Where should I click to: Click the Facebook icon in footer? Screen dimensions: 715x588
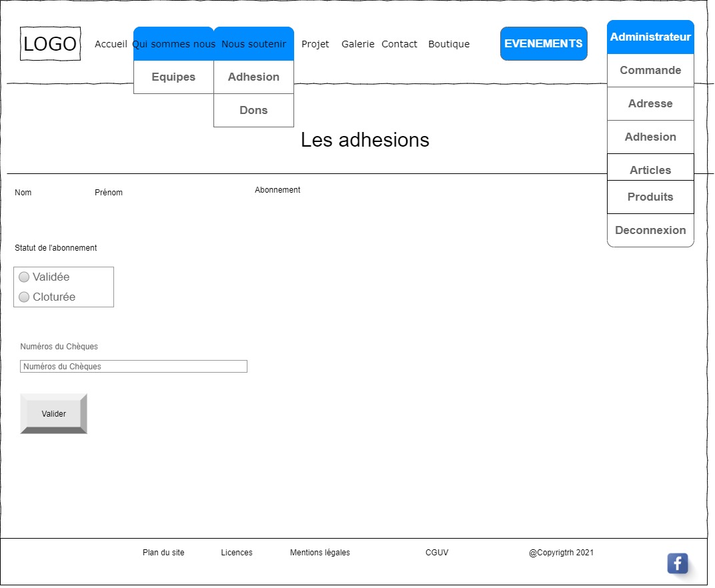[677, 563]
